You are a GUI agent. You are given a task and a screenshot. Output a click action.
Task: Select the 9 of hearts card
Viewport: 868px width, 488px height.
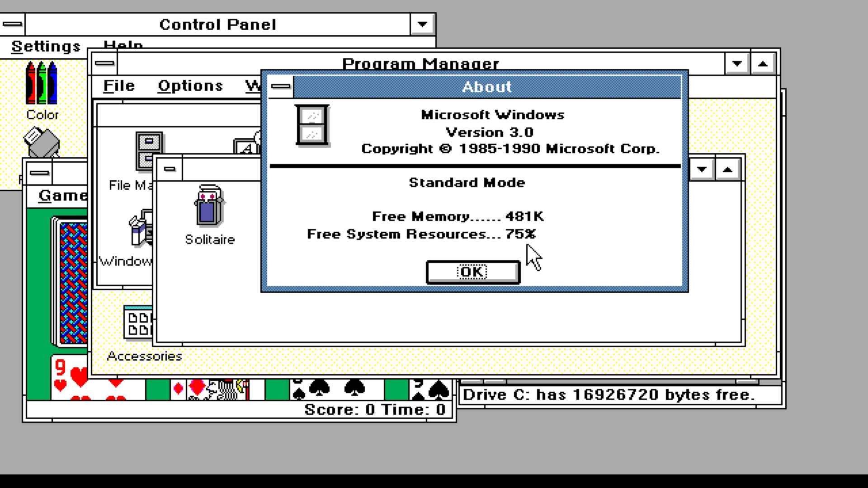(98, 378)
